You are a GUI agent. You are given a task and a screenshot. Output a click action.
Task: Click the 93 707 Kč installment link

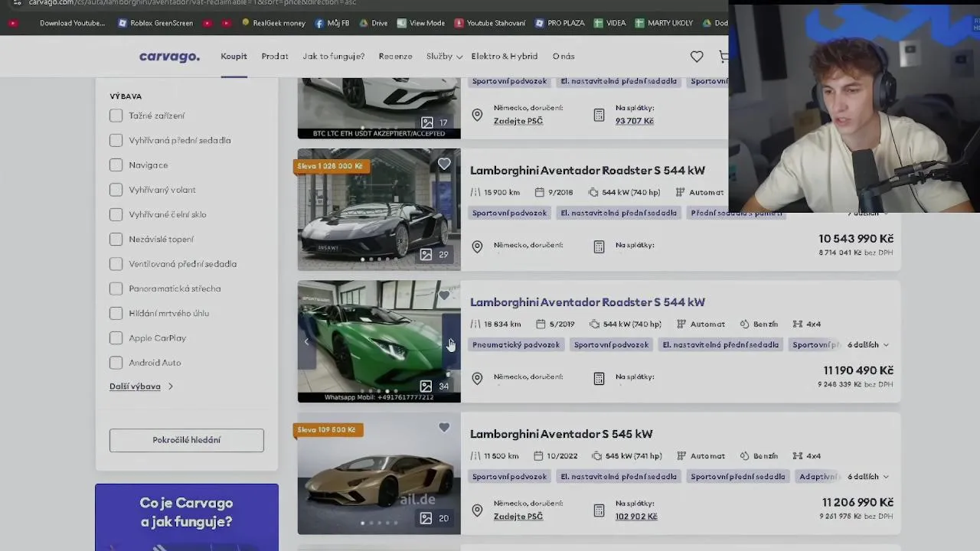point(635,121)
